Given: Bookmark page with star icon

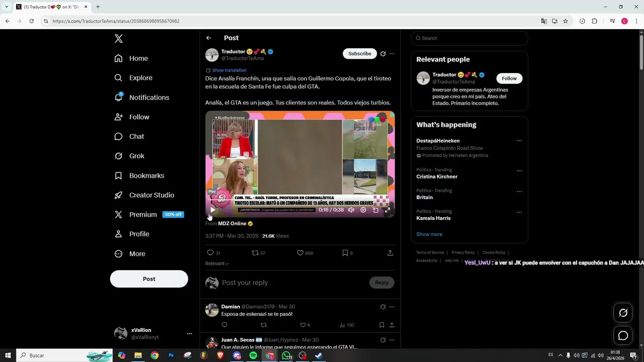Looking at the screenshot, I should point(566,21).
